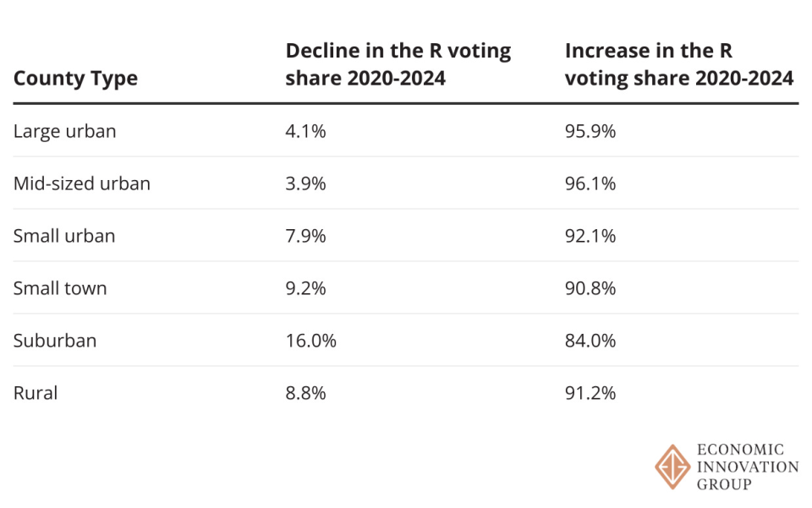Click the Economic Innovation Group logo icon
Viewport: 812px width, 508px height.
click(672, 467)
